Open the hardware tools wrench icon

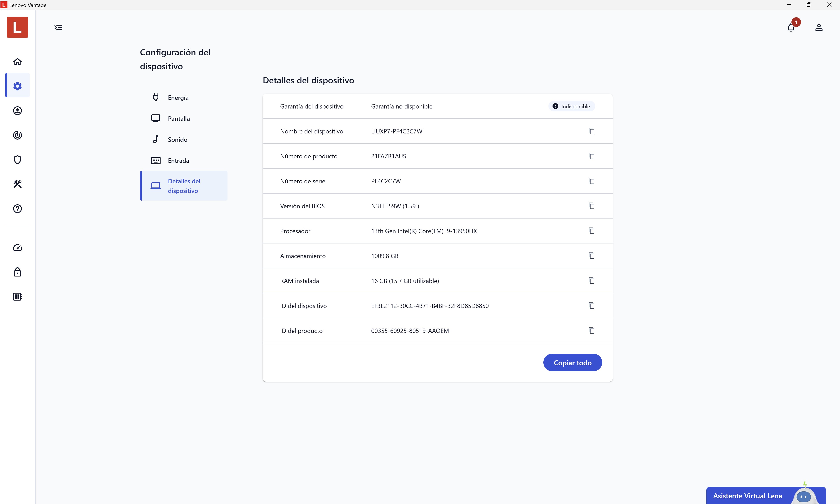click(17, 184)
